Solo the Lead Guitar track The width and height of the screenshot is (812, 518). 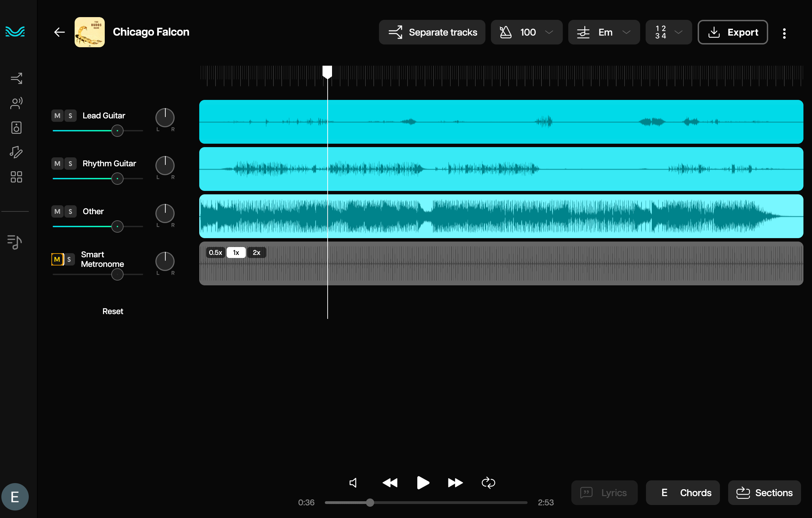[x=70, y=116]
